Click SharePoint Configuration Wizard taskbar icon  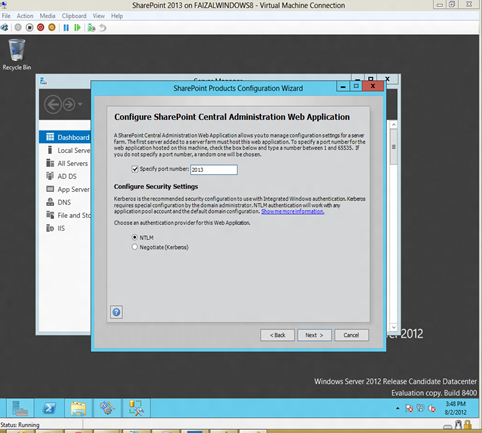[136, 408]
